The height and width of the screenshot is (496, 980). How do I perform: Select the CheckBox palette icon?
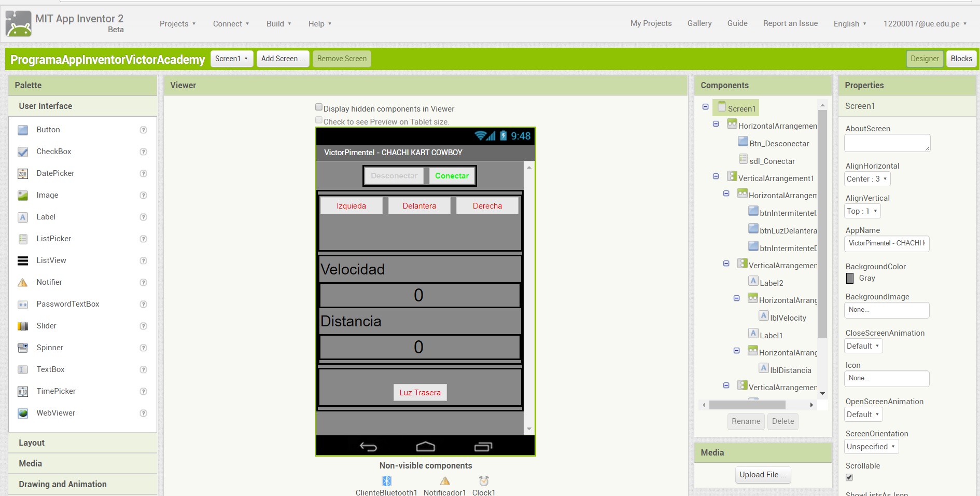coord(23,151)
